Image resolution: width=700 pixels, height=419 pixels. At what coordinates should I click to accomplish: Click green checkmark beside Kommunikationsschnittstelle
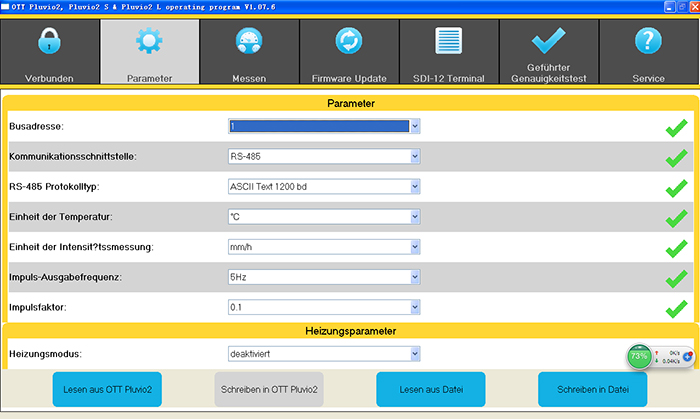point(677,158)
